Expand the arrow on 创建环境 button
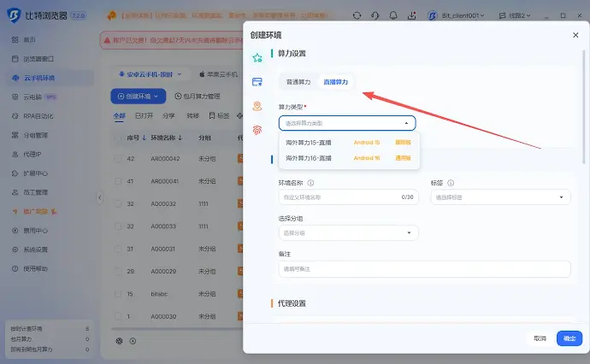 click(156, 97)
